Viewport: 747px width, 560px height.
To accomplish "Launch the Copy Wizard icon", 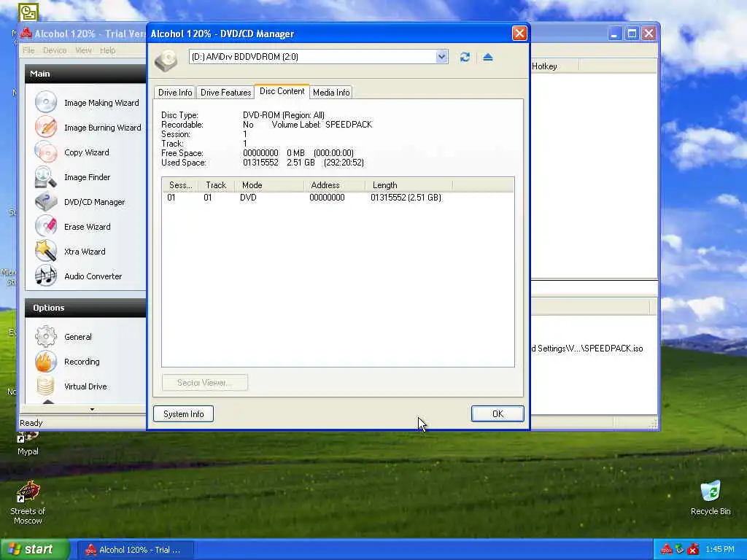I will click(46, 152).
